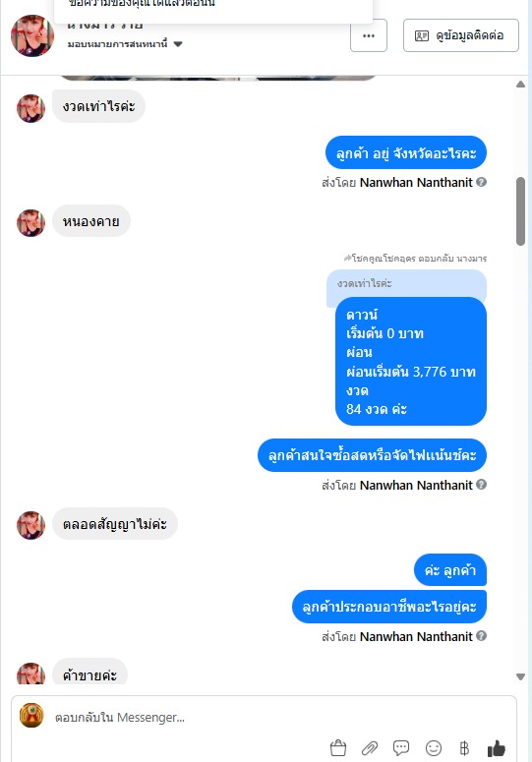Click the avatar beside หนองคาย message
Viewport: 532px width, 762px height.
(31, 223)
